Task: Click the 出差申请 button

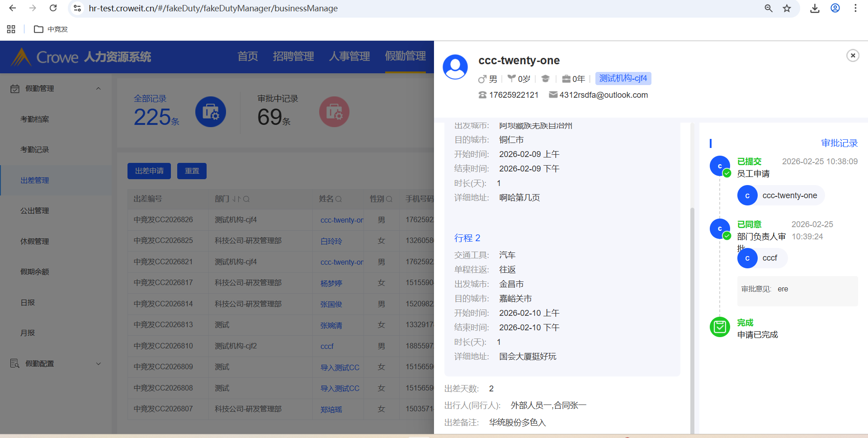Action: (x=149, y=171)
